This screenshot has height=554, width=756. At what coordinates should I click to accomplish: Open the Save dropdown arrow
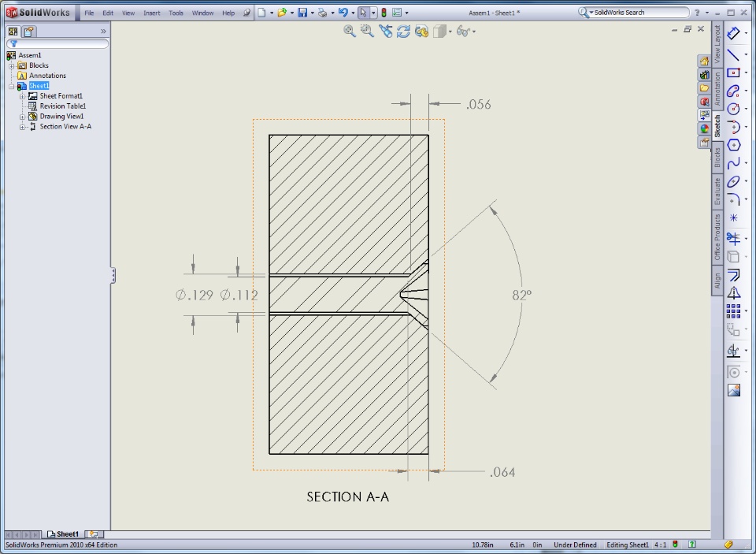click(x=312, y=13)
